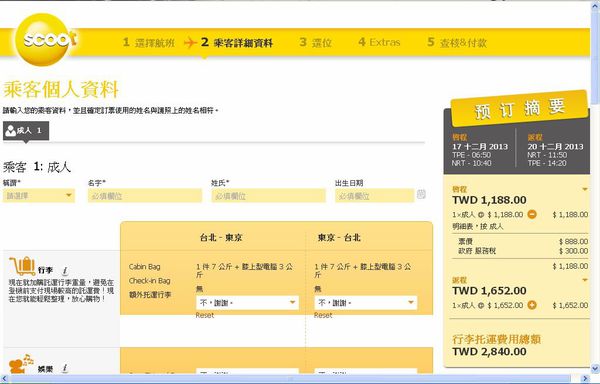Expand the return fare details with plus icon
Screen dimensions: 600x384
point(532,305)
